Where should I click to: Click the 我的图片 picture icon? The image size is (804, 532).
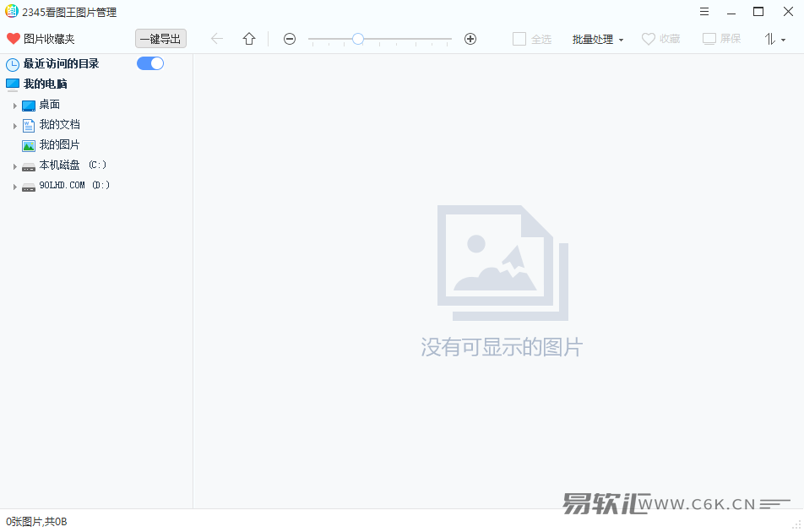[29, 145]
